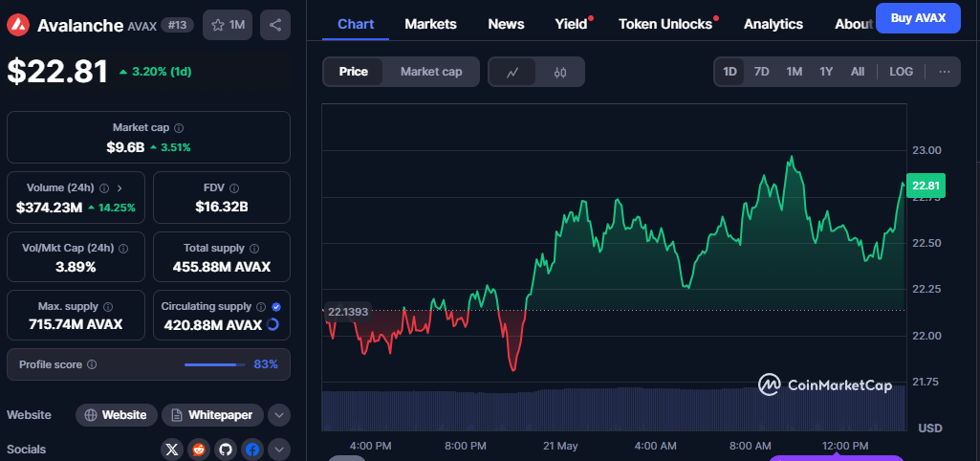The height and width of the screenshot is (461, 980).
Task: Click the $16.32B FDV value
Action: [x=222, y=207]
